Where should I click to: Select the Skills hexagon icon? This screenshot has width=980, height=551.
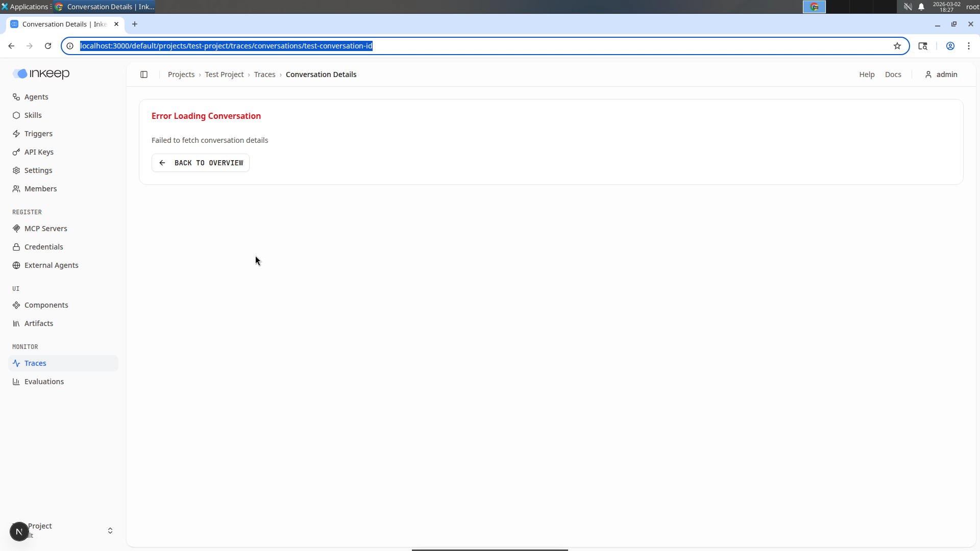coord(16,115)
